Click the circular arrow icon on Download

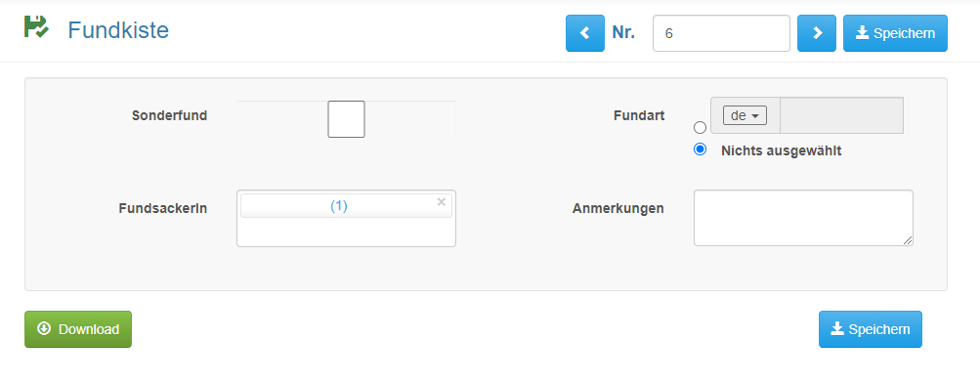44,328
